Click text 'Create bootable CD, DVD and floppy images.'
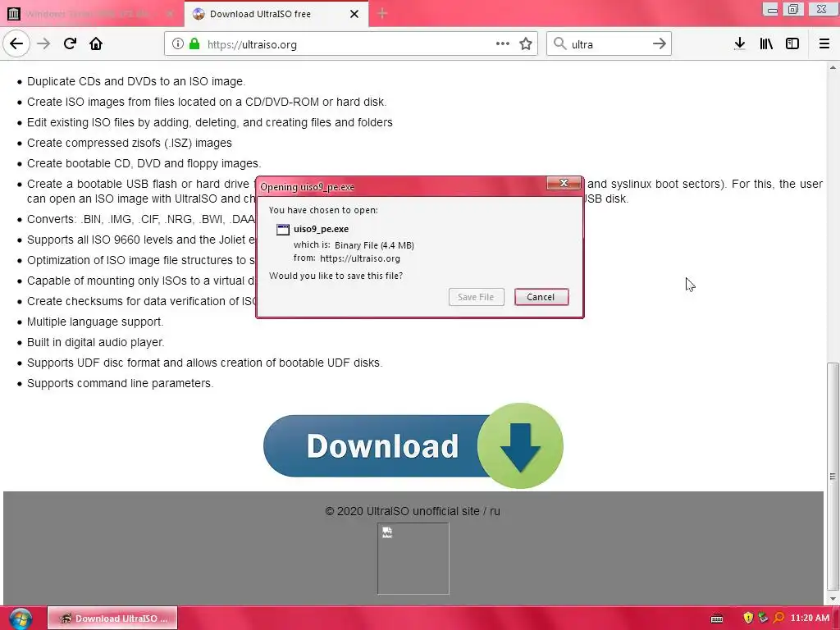This screenshot has width=840, height=630. point(144,163)
